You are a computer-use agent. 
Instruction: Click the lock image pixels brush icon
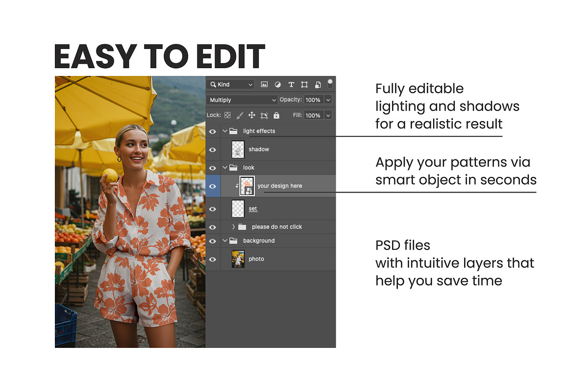point(240,115)
